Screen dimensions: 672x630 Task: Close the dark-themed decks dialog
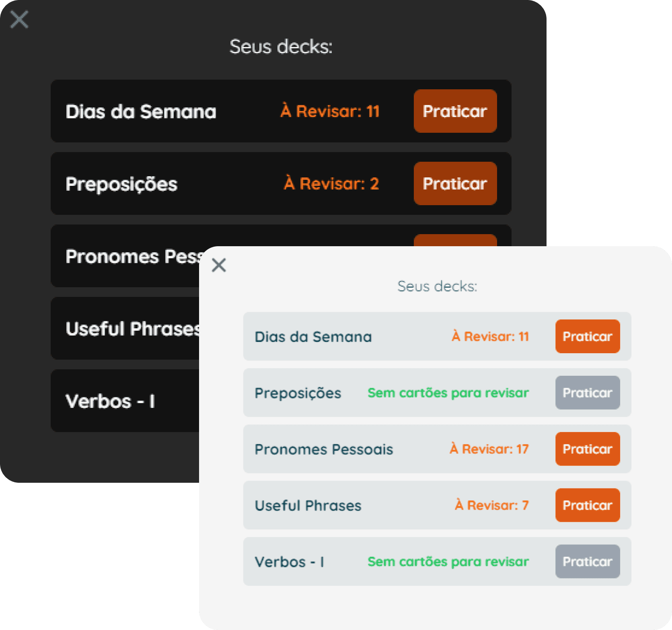click(19, 19)
